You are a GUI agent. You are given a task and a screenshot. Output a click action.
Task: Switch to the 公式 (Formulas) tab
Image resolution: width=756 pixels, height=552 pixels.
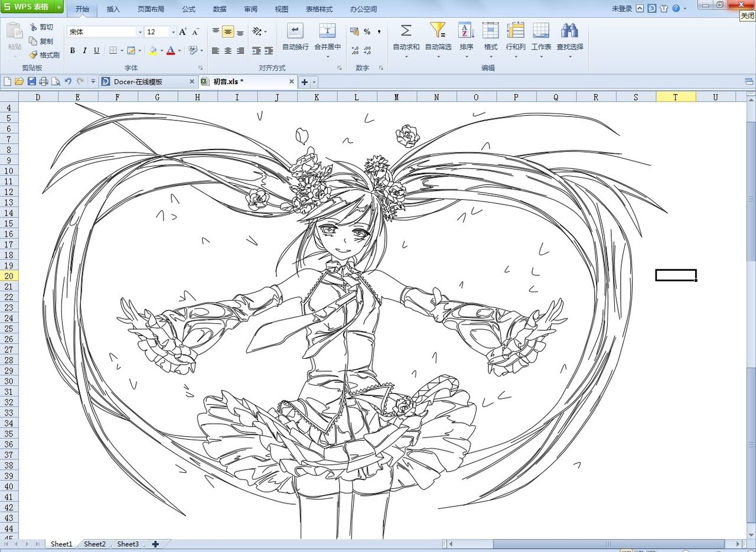click(x=189, y=9)
